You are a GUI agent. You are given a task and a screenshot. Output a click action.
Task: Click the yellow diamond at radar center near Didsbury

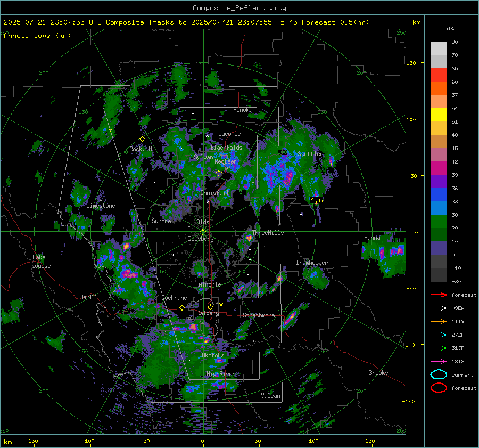203,232
